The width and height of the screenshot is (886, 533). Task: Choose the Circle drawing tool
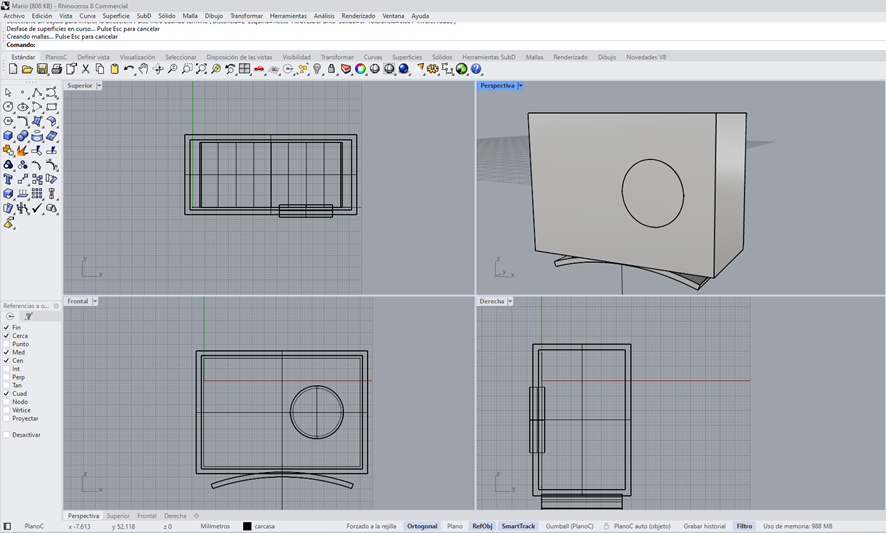pyautogui.click(x=8, y=107)
